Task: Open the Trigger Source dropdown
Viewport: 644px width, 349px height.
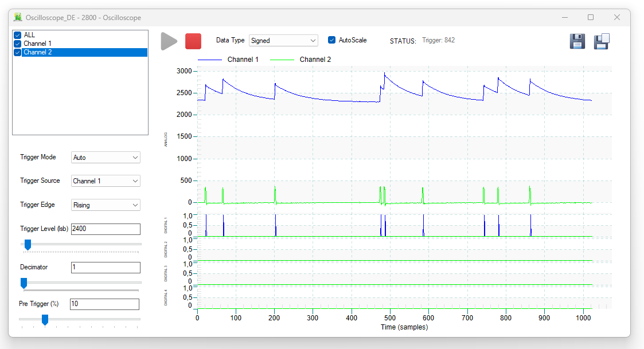Action: (x=106, y=181)
